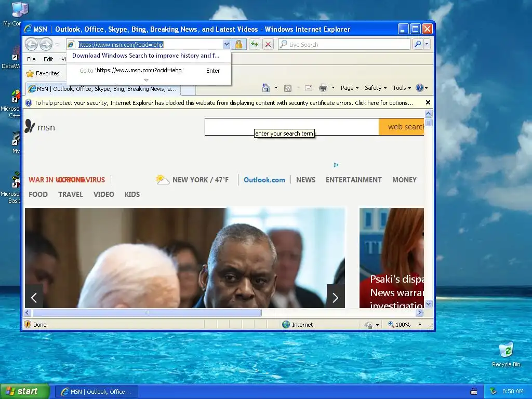Open the Recycle Bin desktop icon
This screenshot has height=399, width=532.
click(506, 354)
